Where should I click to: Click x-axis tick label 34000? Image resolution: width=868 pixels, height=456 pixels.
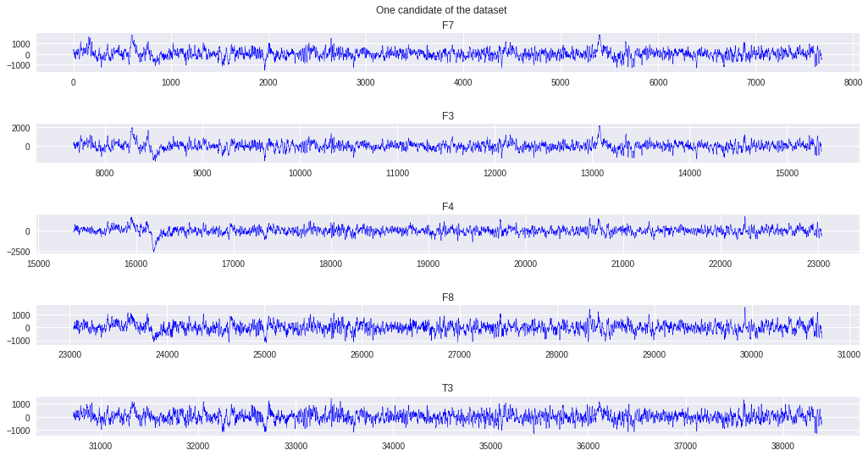pos(393,446)
